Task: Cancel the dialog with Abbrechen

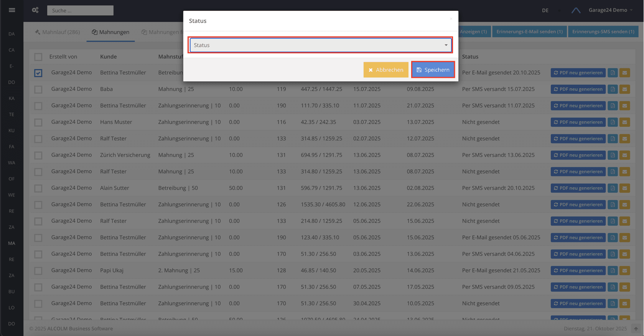Action: point(386,70)
